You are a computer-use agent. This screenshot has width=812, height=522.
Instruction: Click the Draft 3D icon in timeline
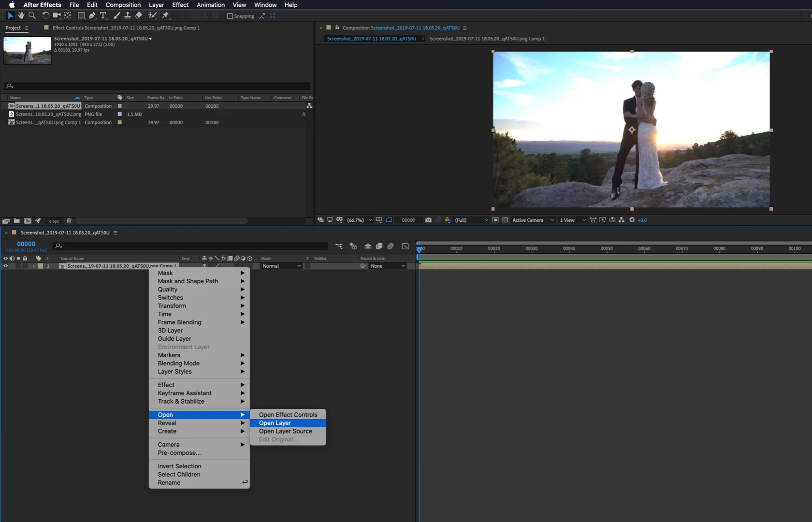[353, 246]
